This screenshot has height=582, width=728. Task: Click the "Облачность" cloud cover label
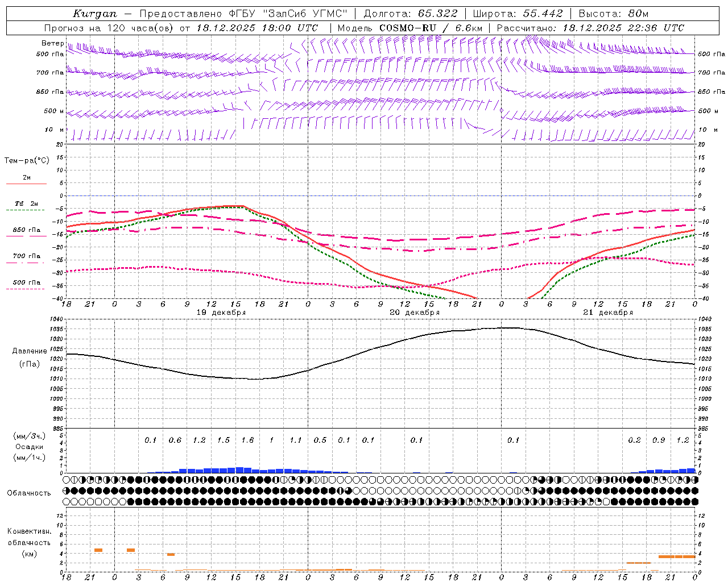tap(29, 493)
